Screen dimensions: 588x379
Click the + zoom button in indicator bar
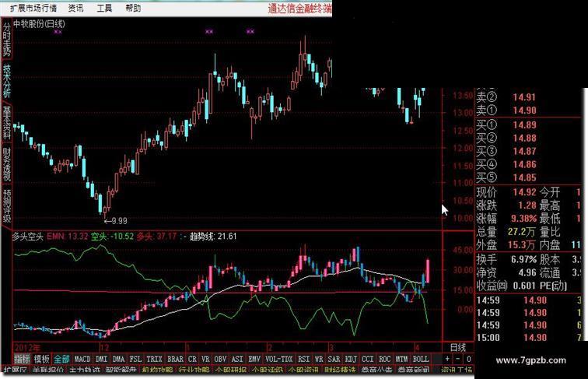447,359
